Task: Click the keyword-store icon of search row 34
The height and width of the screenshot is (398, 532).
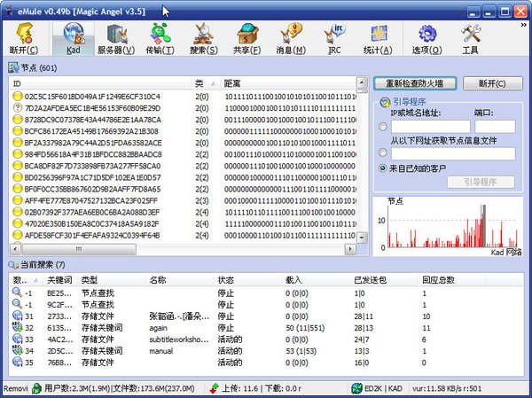Action: coord(17,350)
